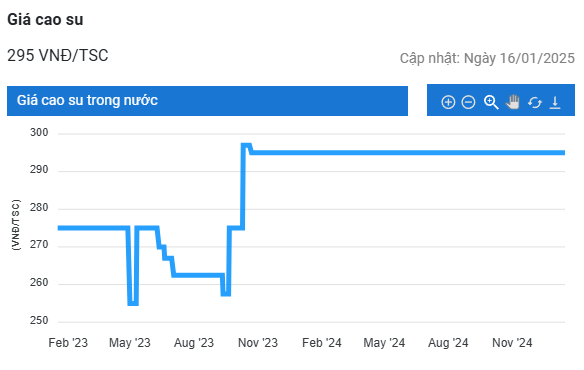Click the Aug '23 axis label
Screen dimensions: 584x370
click(194, 342)
